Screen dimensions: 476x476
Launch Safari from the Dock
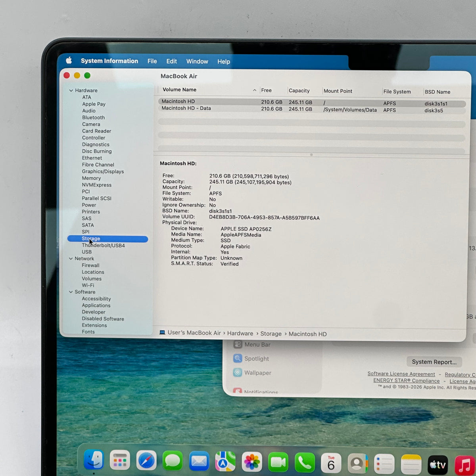point(146,461)
